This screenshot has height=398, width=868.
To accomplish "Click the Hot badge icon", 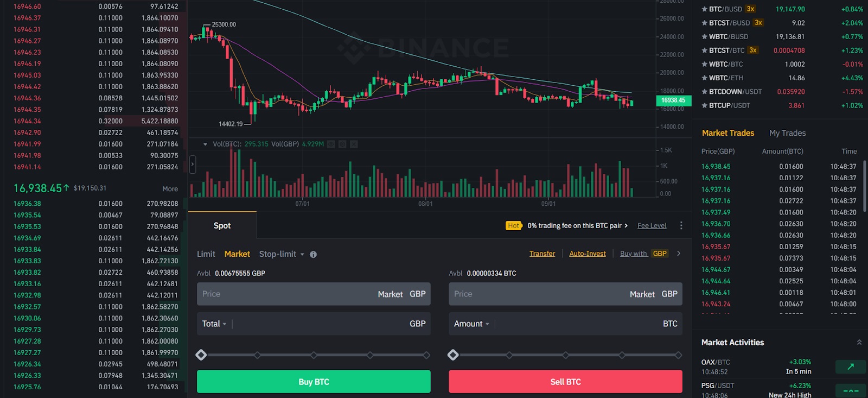I will coord(514,226).
